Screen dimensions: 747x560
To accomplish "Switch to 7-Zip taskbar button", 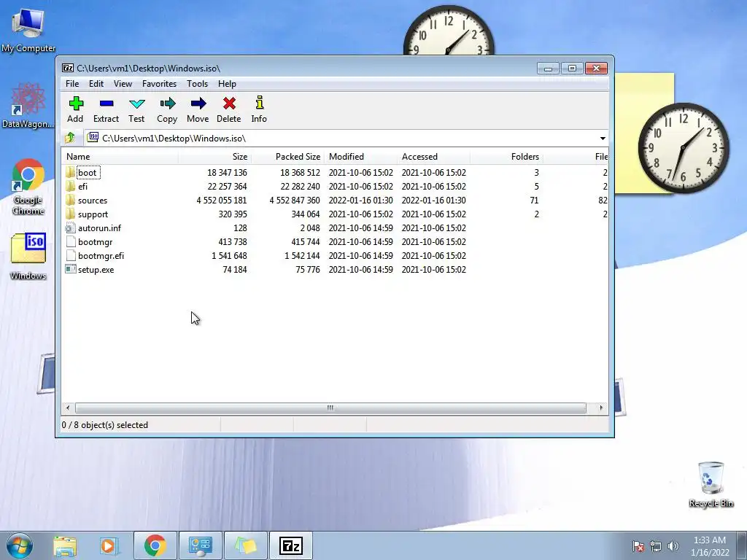I will click(291, 545).
